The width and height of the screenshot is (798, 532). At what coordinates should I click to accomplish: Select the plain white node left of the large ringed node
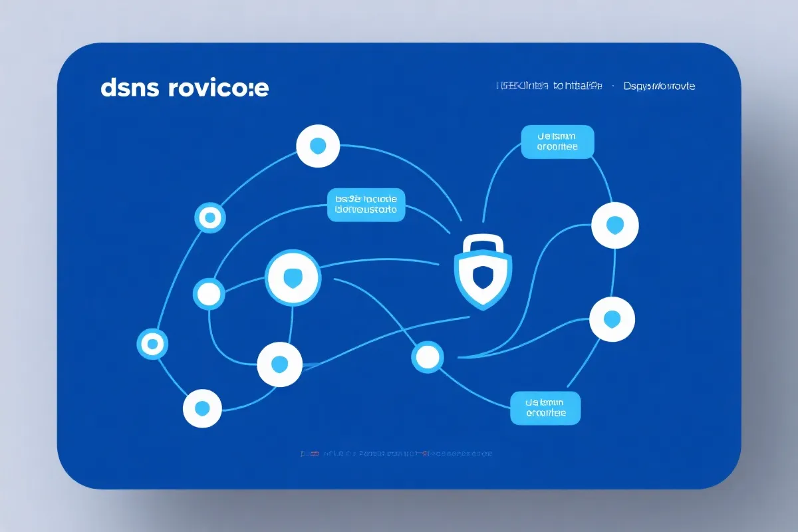click(209, 293)
